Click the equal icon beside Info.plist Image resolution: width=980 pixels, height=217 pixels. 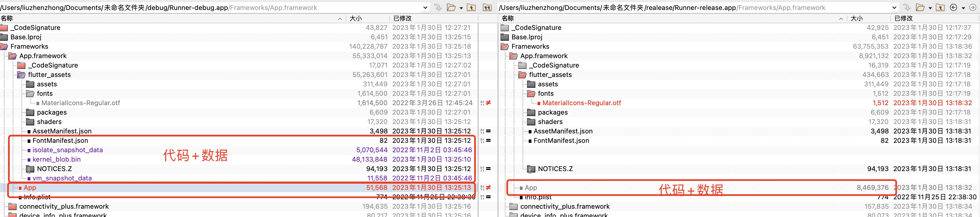(488, 197)
